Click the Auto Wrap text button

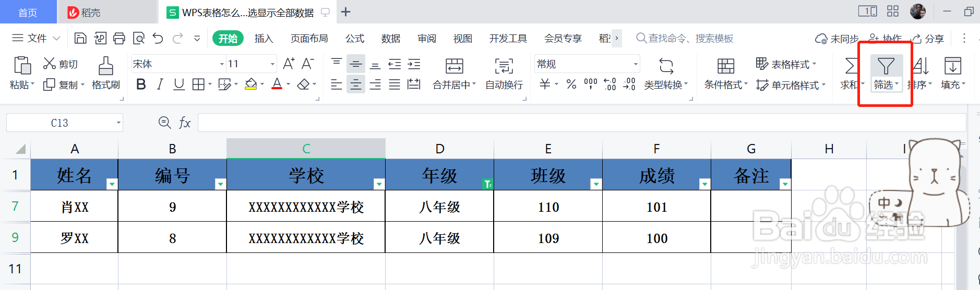[x=504, y=74]
